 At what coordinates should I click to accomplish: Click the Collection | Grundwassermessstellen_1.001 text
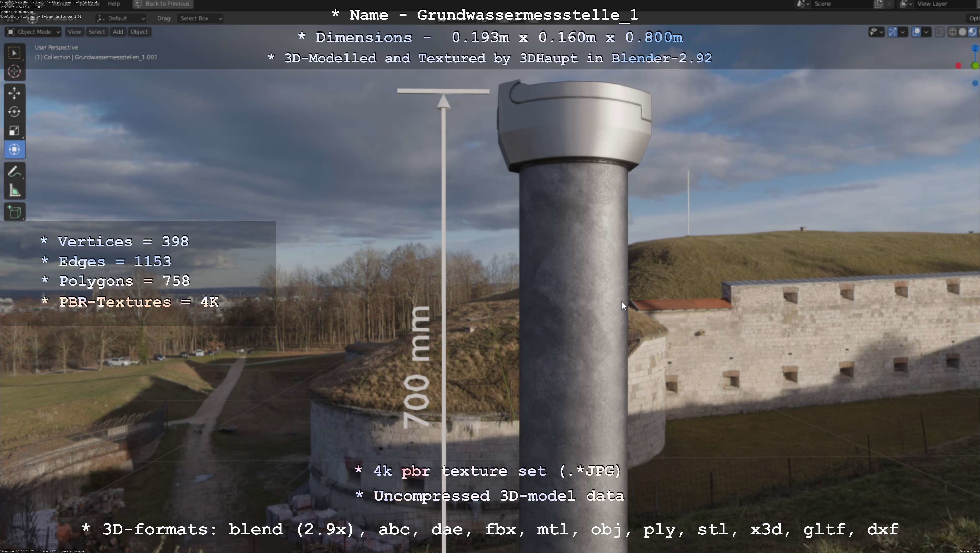96,57
